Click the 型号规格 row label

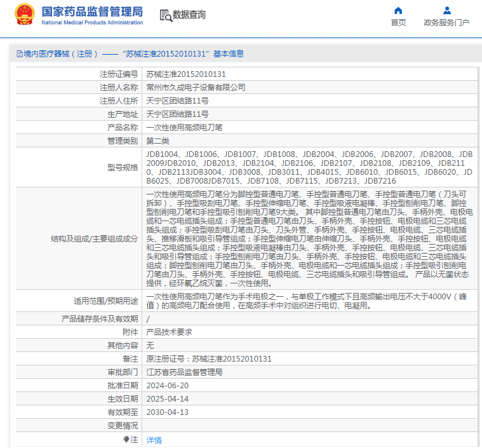(123, 167)
